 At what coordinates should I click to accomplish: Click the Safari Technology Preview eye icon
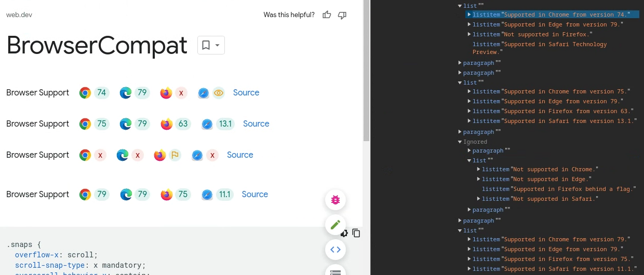pos(219,93)
